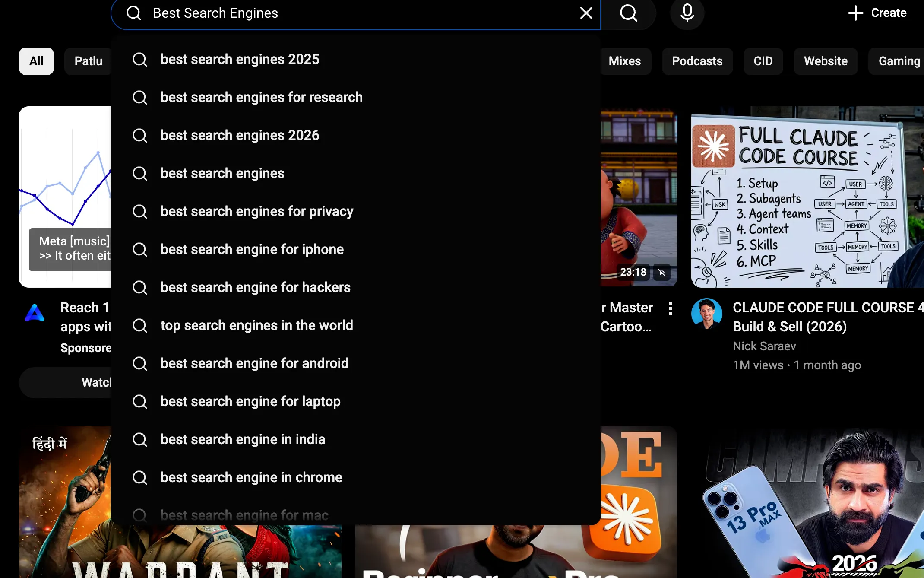Select the Podcasts filter chip
This screenshot has height=578, width=924.
point(697,61)
